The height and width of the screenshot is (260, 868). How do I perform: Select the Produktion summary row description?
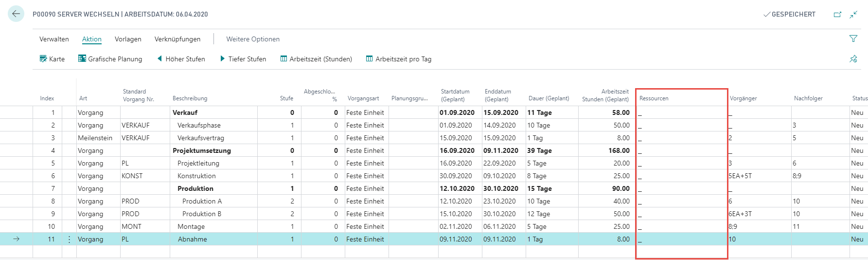click(213, 188)
